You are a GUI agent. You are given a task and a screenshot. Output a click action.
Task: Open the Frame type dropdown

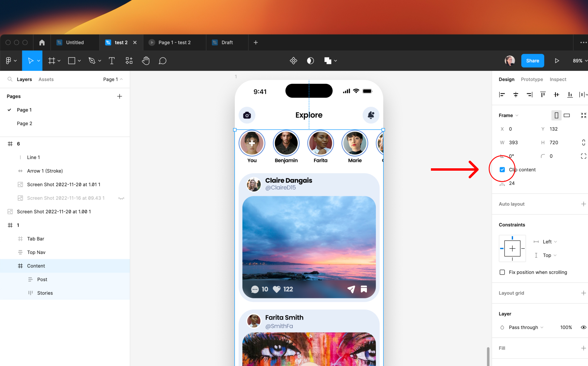508,115
